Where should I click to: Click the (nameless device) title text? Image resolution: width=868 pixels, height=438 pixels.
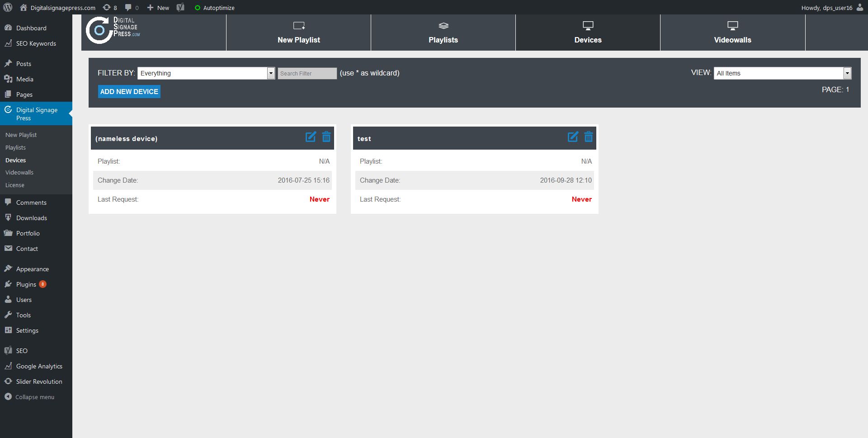tap(127, 139)
